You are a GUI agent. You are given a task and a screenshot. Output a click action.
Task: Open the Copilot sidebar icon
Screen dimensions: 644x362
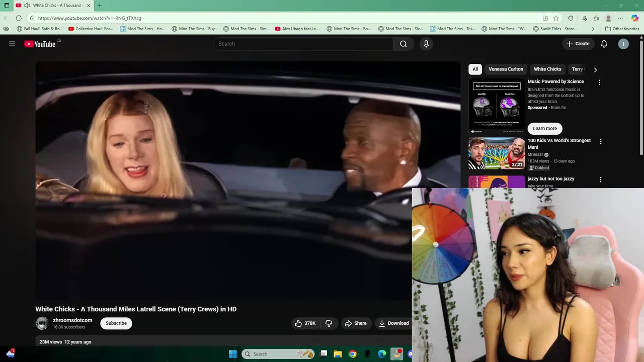pos(634,18)
